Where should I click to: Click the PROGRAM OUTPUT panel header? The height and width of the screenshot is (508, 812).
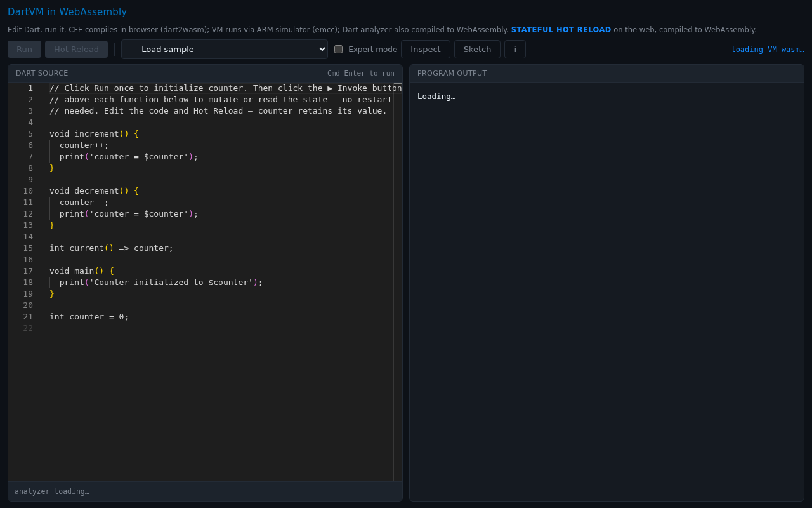coord(452,74)
